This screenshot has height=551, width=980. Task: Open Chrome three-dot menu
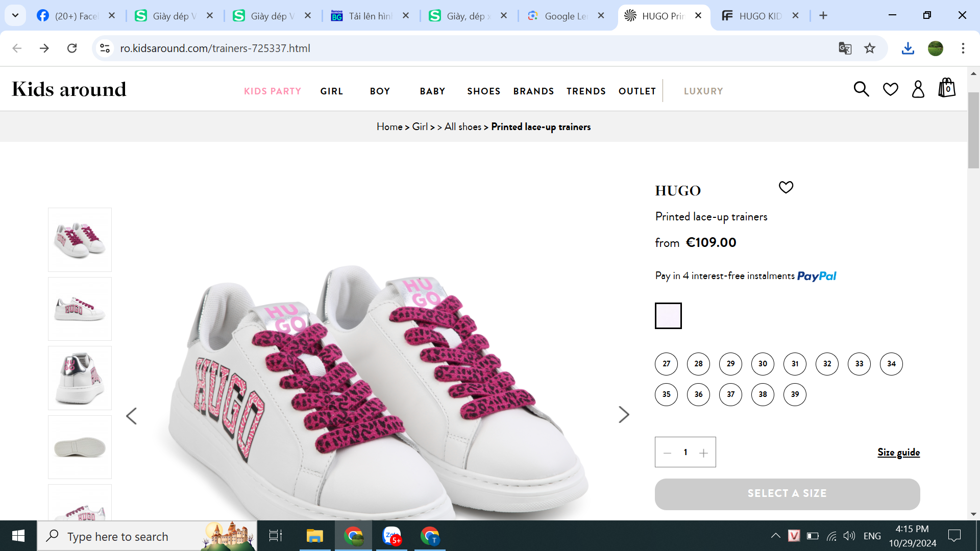(963, 48)
